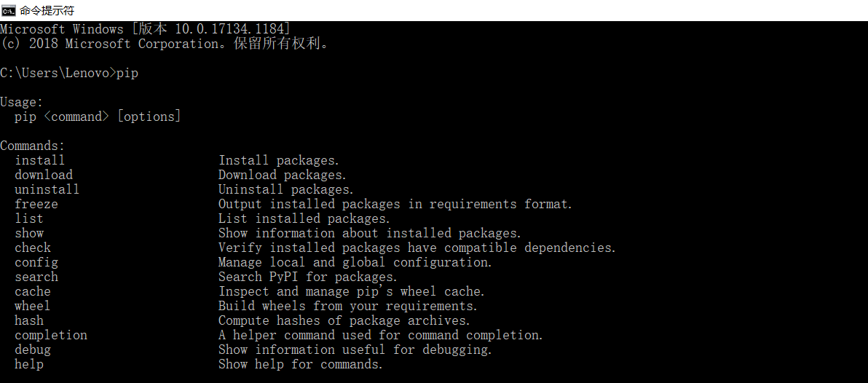Click the 'download' command name

44,175
